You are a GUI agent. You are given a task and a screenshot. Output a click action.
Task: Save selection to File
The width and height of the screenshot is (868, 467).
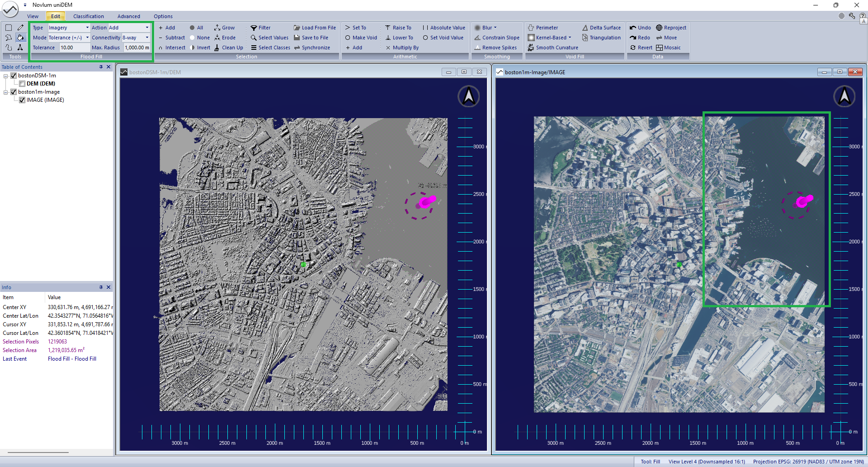[x=311, y=38]
